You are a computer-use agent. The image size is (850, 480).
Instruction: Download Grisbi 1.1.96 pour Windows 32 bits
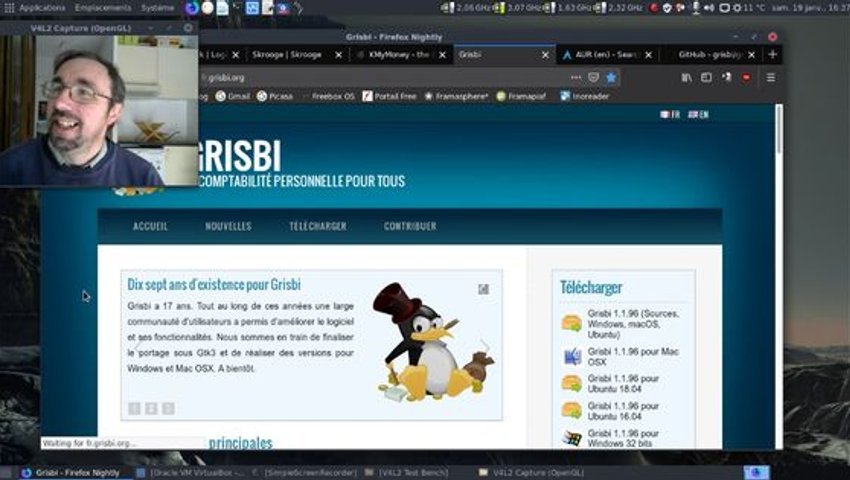(623, 438)
